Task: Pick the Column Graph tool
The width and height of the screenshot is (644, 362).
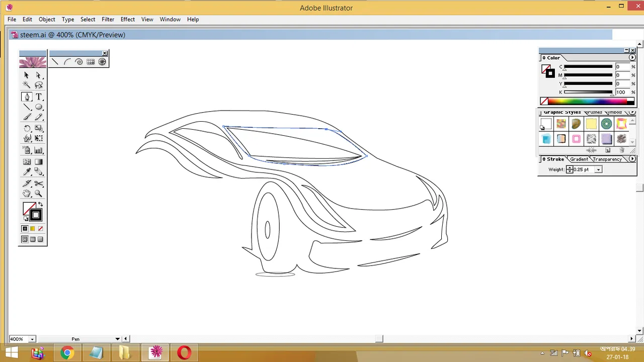Action: [39, 150]
